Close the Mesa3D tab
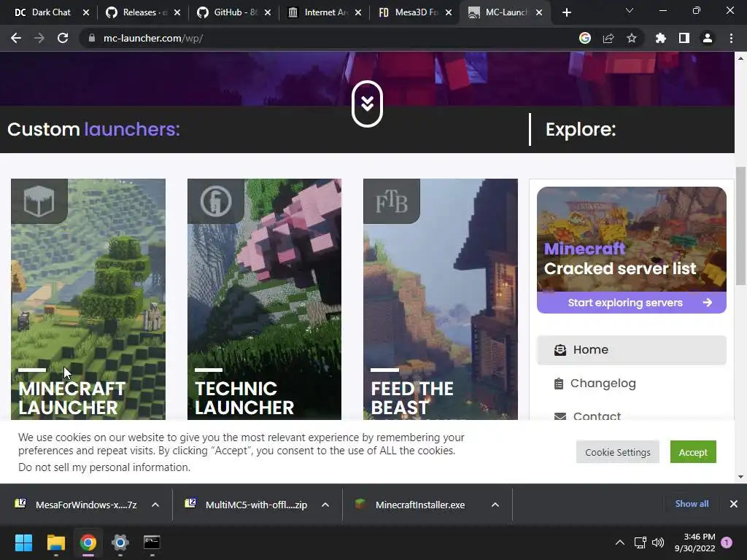Viewport: 747px width, 560px height. coord(449,12)
